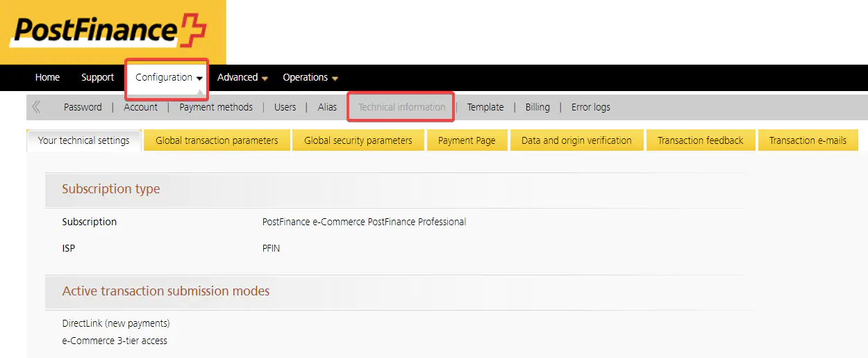
Task: Navigate to the Account section
Action: pos(140,107)
